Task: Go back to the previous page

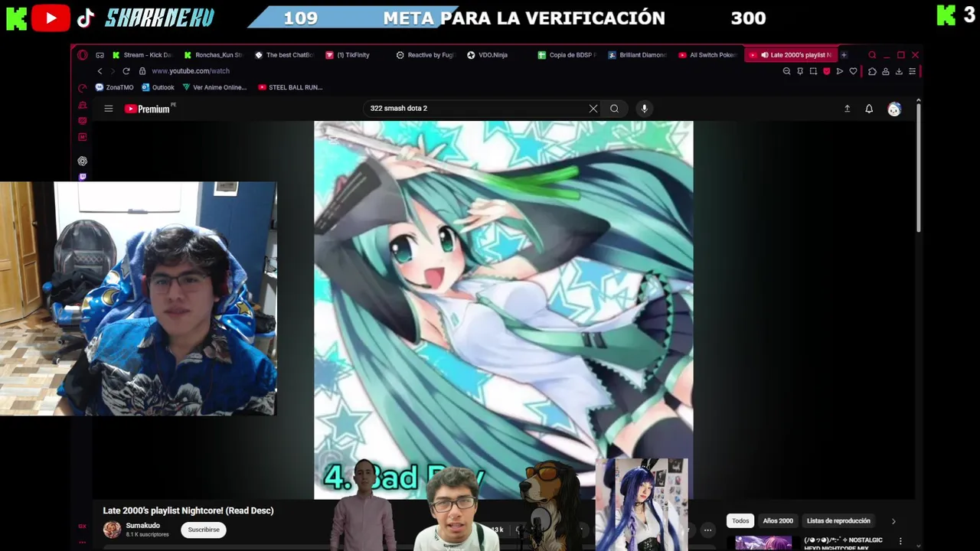Action: point(100,71)
